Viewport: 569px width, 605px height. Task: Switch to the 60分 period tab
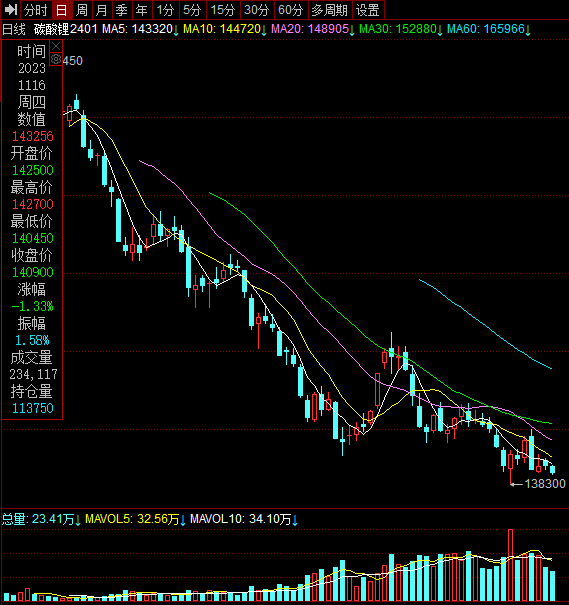[291, 10]
